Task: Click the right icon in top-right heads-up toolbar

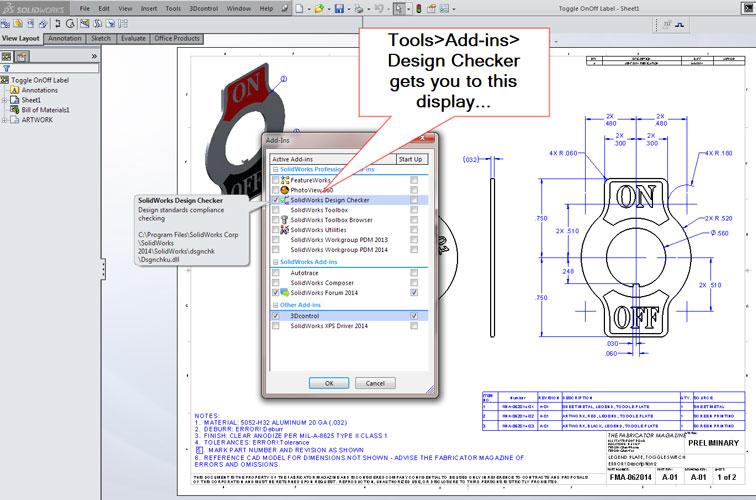Action: [x=680, y=24]
